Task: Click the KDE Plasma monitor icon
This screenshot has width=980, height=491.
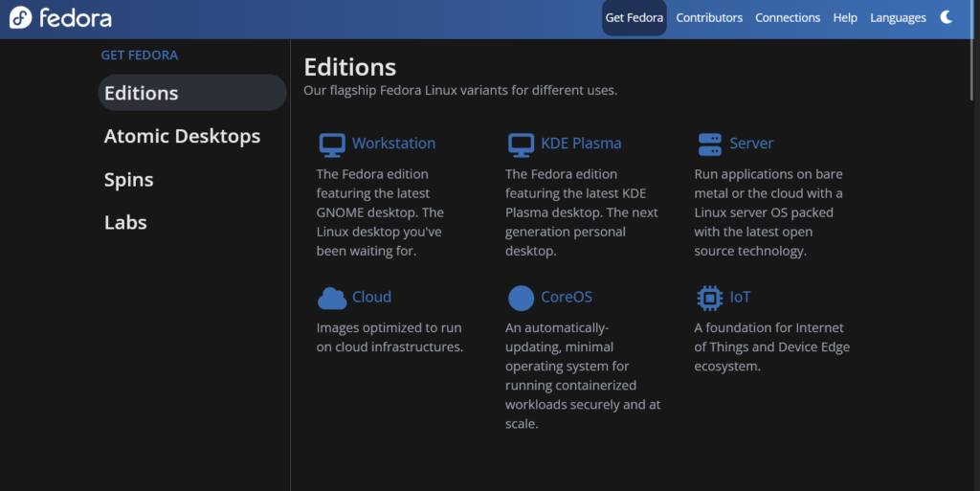Action: pos(521,145)
